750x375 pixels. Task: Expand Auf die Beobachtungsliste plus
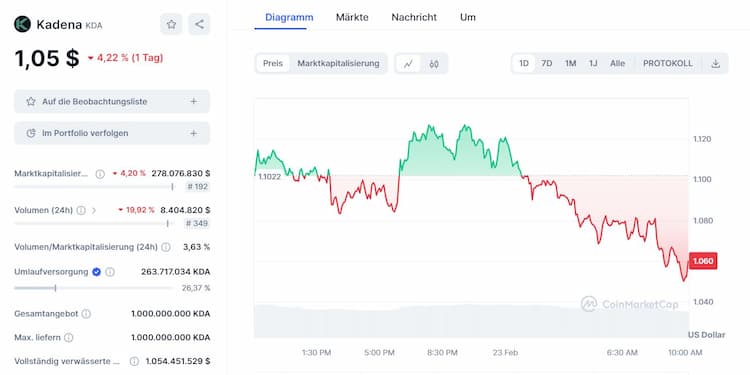(194, 101)
